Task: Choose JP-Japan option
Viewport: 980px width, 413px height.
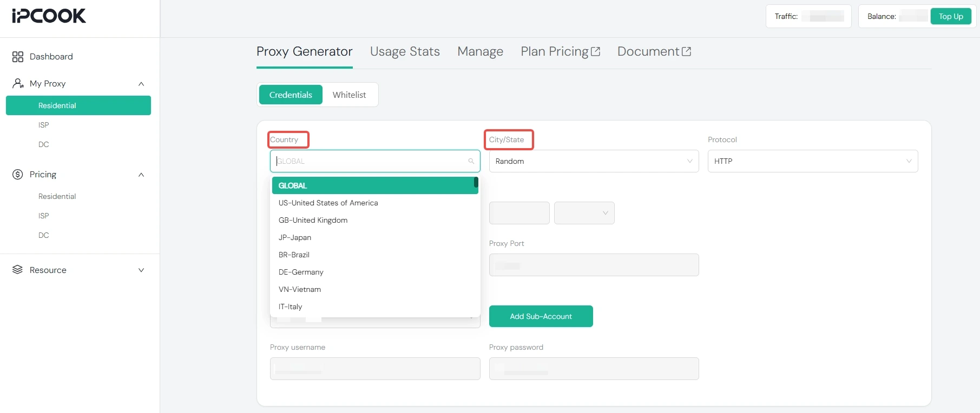Action: 375,237
